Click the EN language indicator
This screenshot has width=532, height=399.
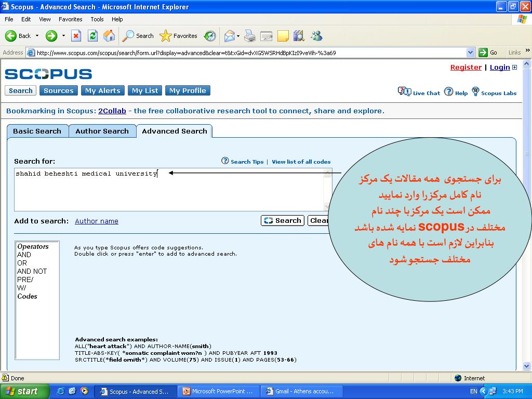pyautogui.click(x=474, y=391)
